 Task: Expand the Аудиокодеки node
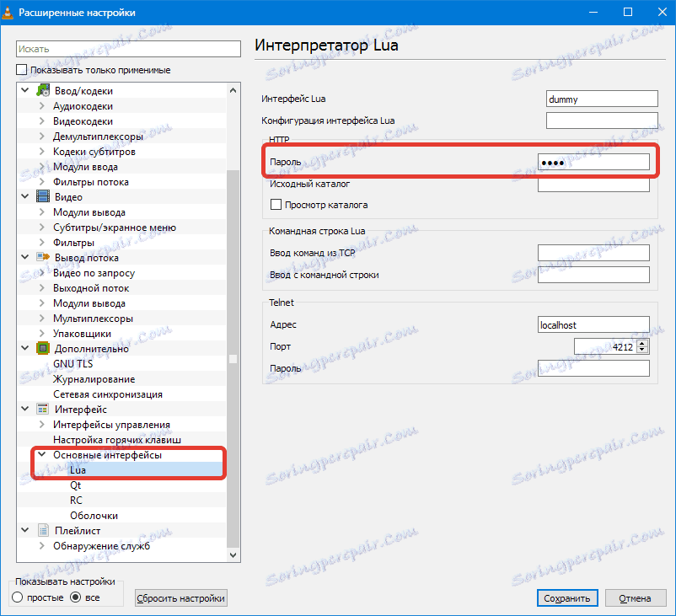(x=42, y=105)
